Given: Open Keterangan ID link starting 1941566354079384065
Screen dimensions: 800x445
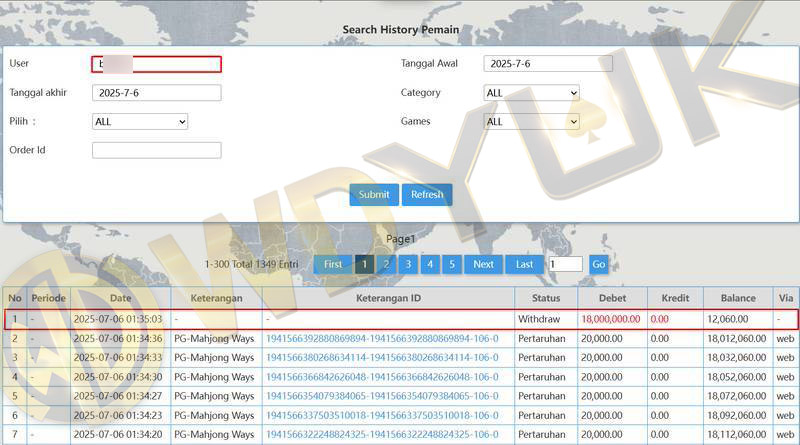Looking at the screenshot, I should pyautogui.click(x=382, y=396).
